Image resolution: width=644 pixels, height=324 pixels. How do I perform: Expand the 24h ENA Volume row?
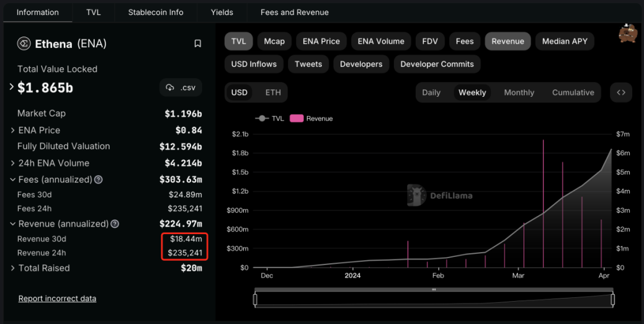point(13,163)
